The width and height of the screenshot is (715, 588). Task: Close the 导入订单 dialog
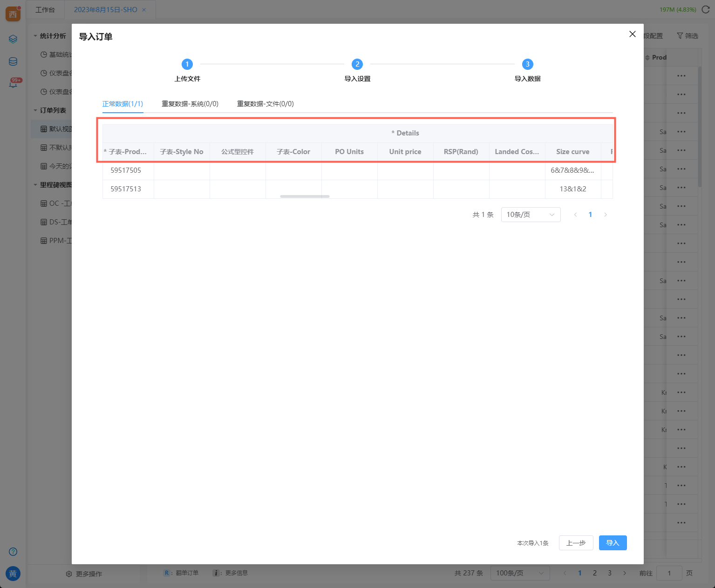632,34
